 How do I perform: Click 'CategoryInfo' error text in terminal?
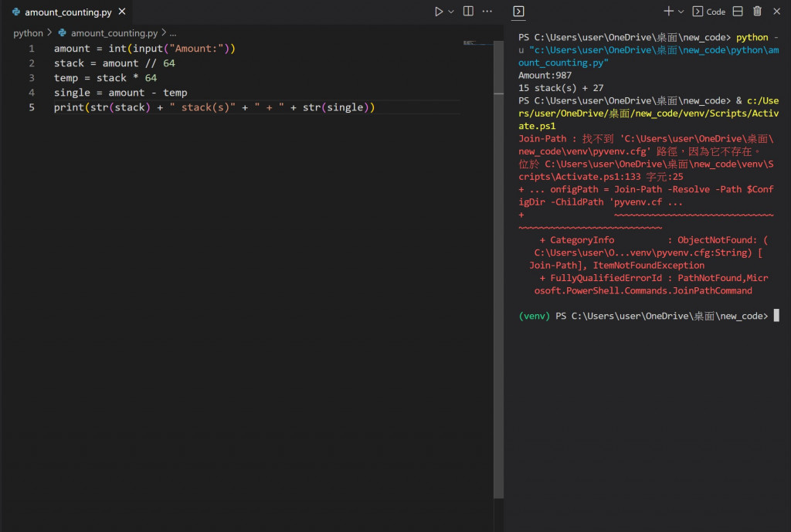tap(582, 240)
